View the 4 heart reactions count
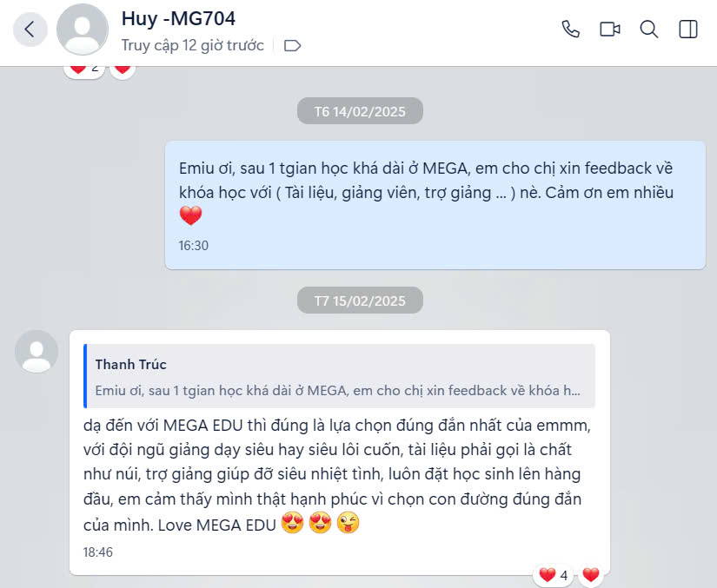Viewport: 717px width, 588px height. pyautogui.click(x=553, y=575)
